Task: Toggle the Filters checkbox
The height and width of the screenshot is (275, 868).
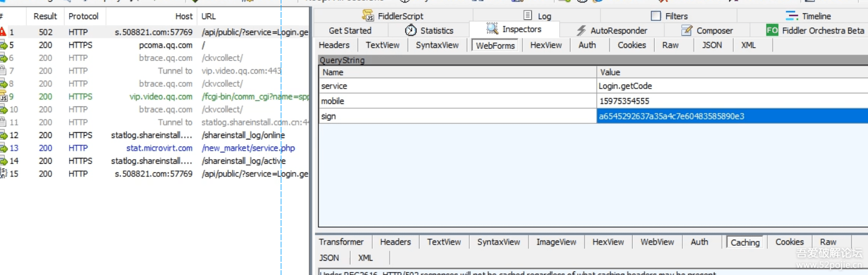Action: (x=656, y=16)
